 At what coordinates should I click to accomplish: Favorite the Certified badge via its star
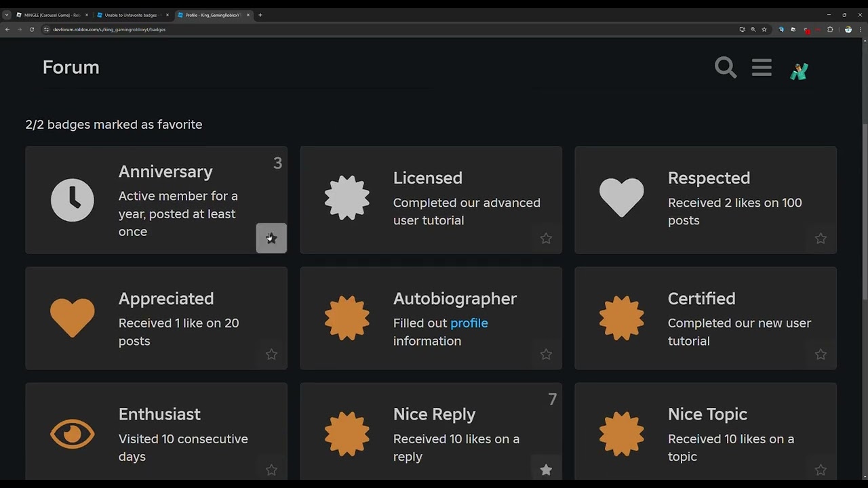coord(821,354)
